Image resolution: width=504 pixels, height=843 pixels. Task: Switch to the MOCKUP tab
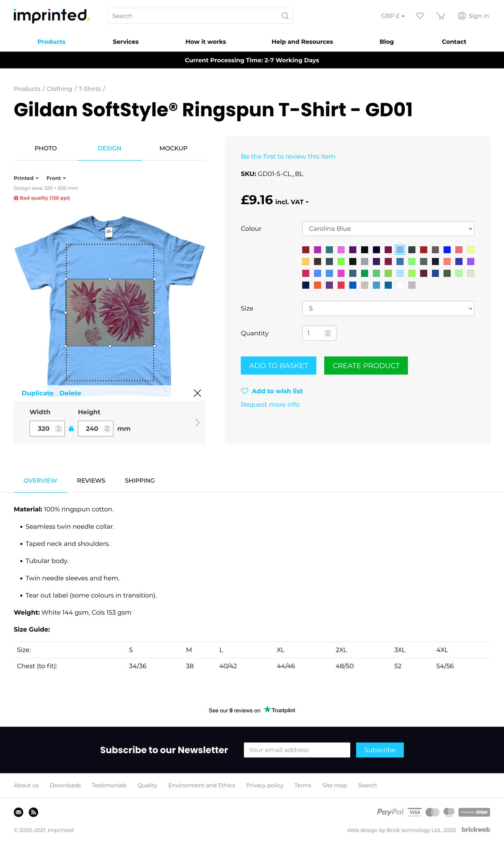pyautogui.click(x=173, y=148)
